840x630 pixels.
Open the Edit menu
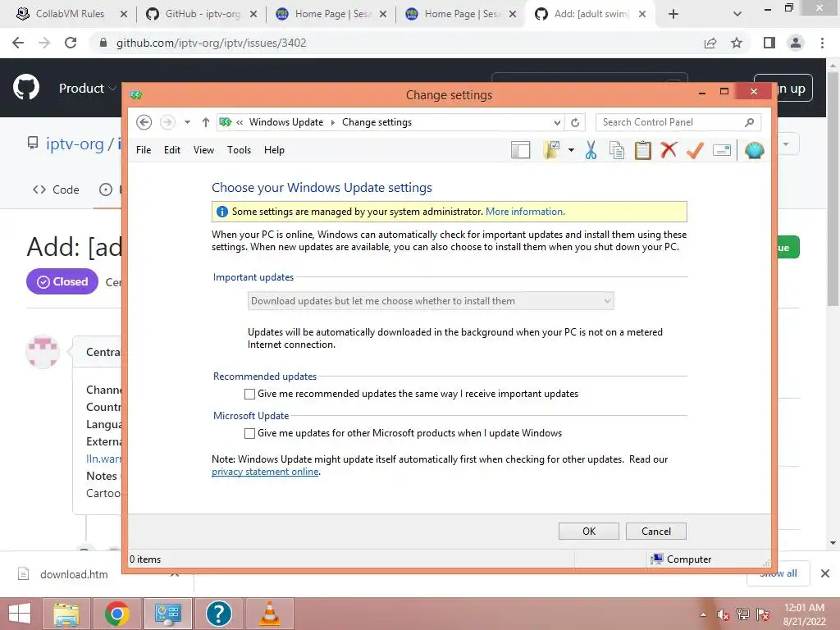tap(172, 150)
